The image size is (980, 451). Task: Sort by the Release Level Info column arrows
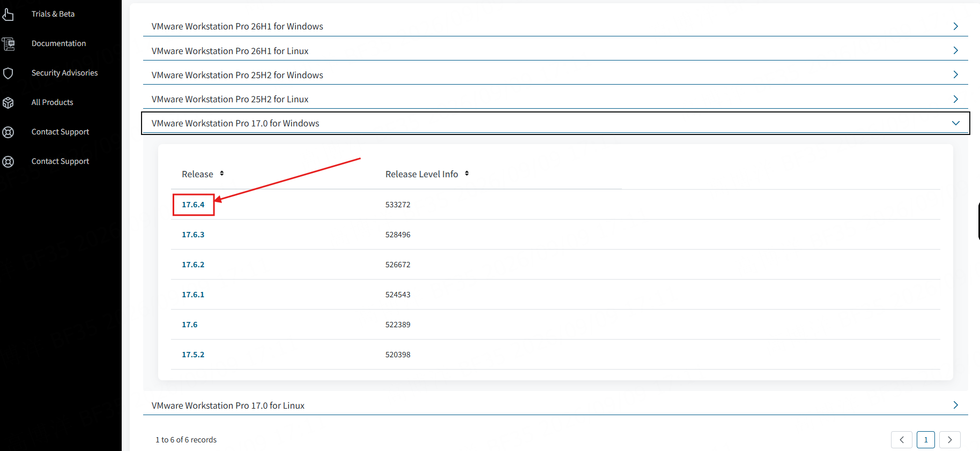point(467,174)
